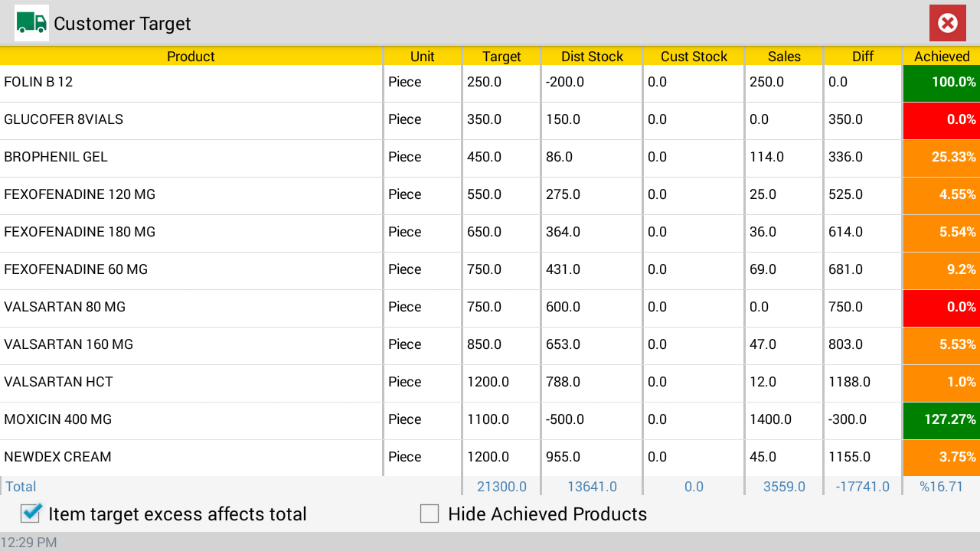Click MOXICIN sales value 1400.0

tap(770, 419)
